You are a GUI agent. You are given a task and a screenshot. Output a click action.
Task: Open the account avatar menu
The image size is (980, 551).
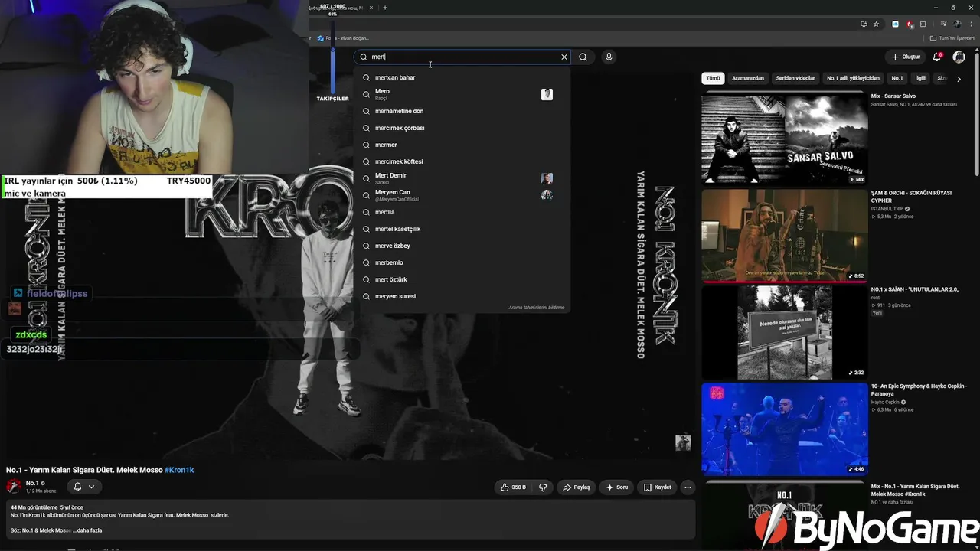(959, 57)
